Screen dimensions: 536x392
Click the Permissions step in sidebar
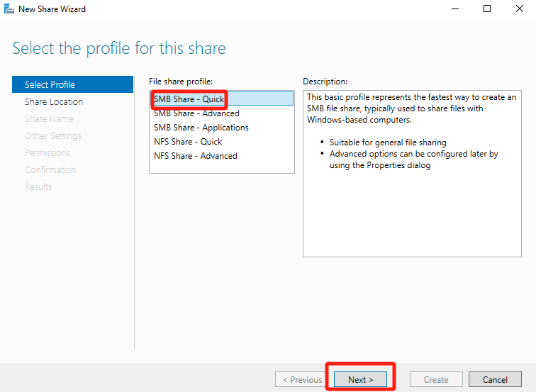pos(48,153)
